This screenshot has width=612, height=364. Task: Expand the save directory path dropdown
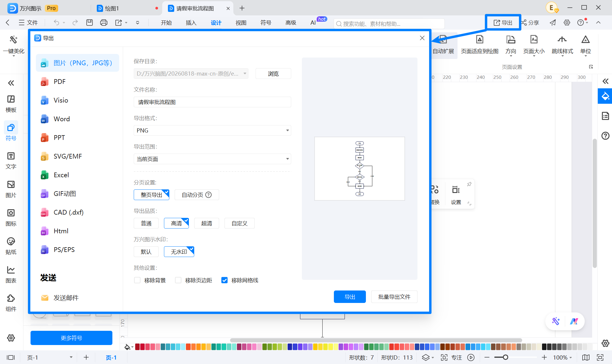coord(245,74)
